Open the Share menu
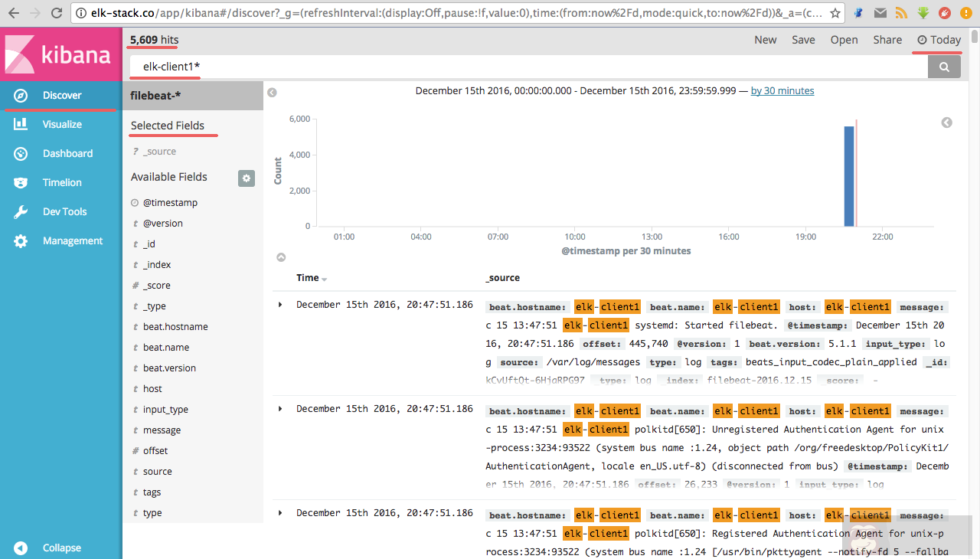 pos(887,39)
